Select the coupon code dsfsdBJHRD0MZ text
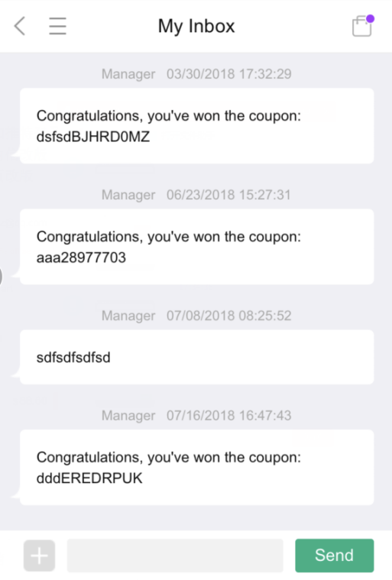Screen dimensions: 392x580 (x=93, y=137)
